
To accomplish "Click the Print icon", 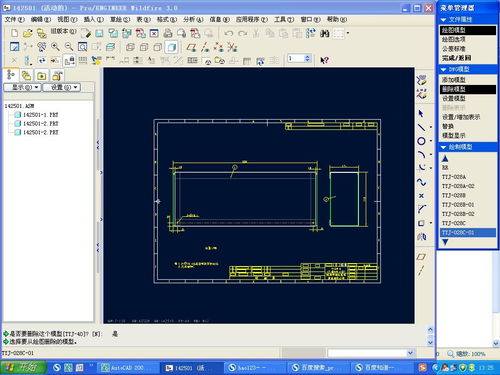I will tap(168, 33).
